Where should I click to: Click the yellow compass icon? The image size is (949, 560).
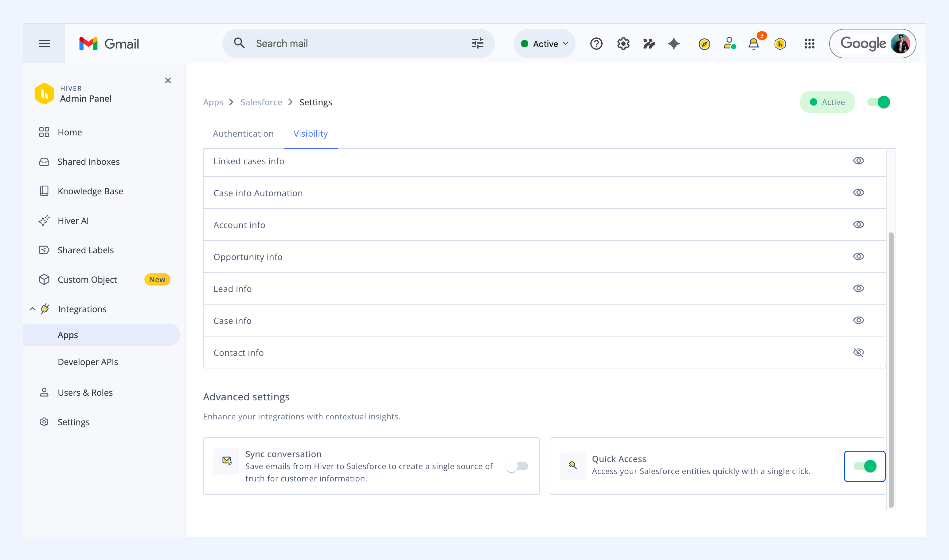[x=705, y=44]
